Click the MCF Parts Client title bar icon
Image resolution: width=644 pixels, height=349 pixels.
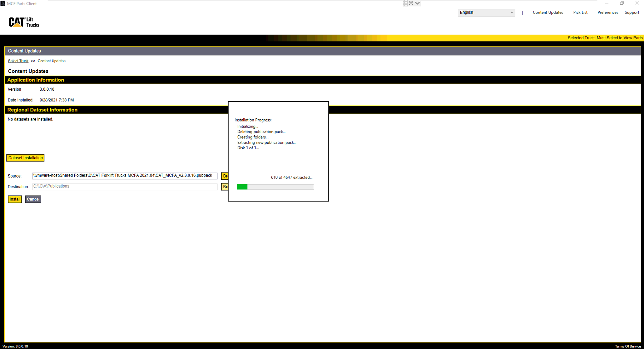3,4
